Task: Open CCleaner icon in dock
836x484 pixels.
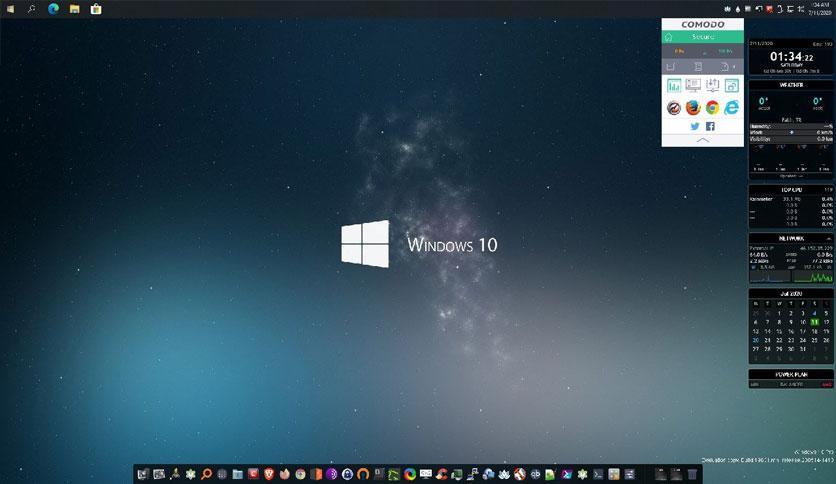Action: [441, 474]
